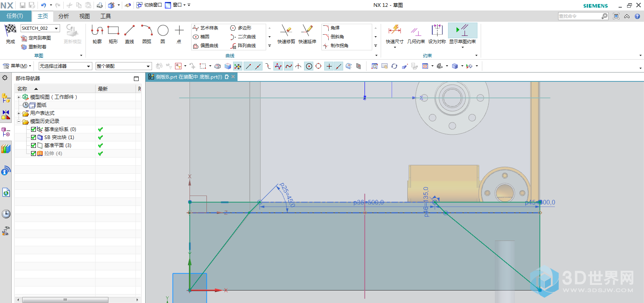Select the 圆 circle tool
The height and width of the screenshot is (303, 644).
pos(163,34)
